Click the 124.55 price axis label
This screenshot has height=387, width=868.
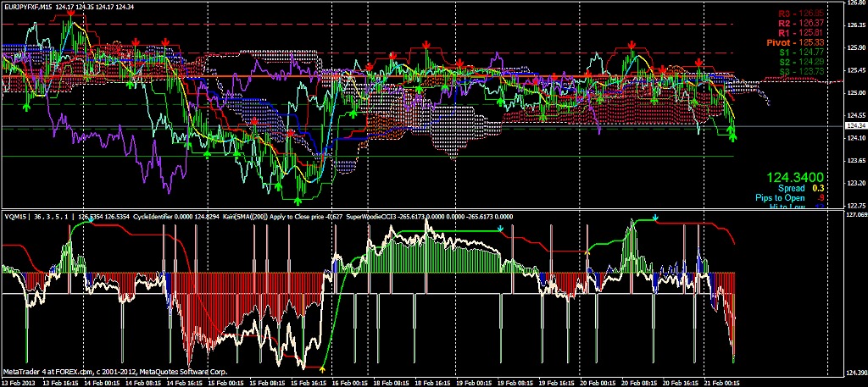click(856, 115)
